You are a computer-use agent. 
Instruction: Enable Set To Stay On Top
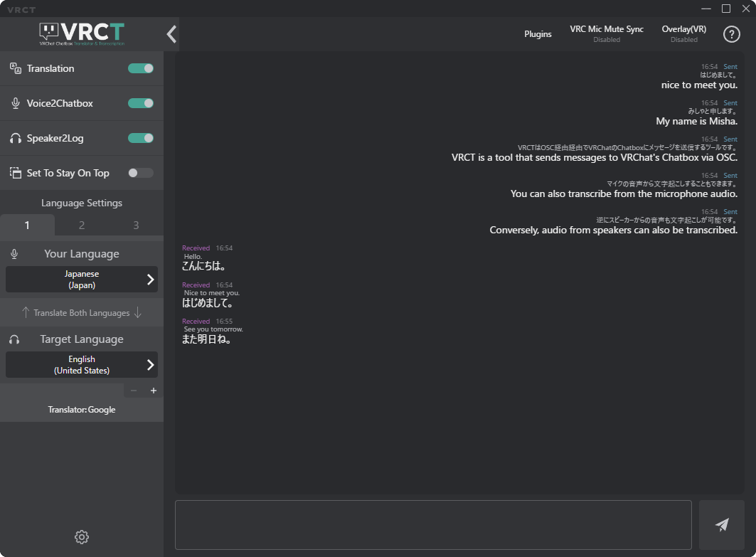141,173
